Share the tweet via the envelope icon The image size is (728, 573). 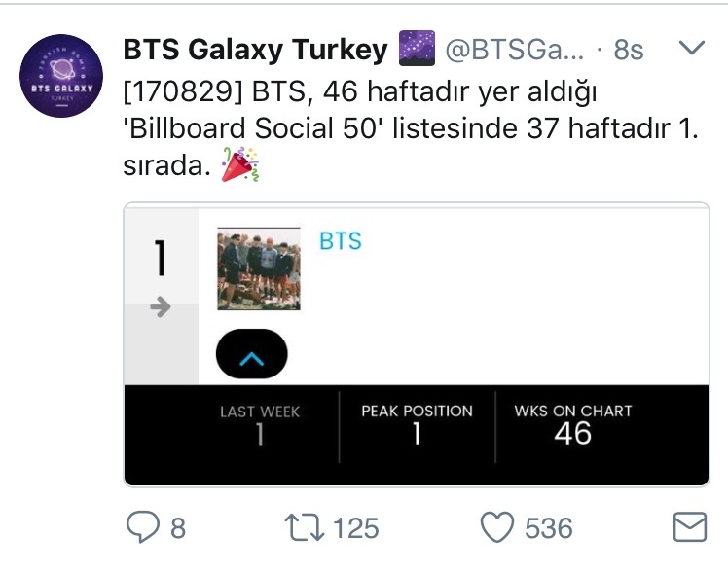[689, 527]
